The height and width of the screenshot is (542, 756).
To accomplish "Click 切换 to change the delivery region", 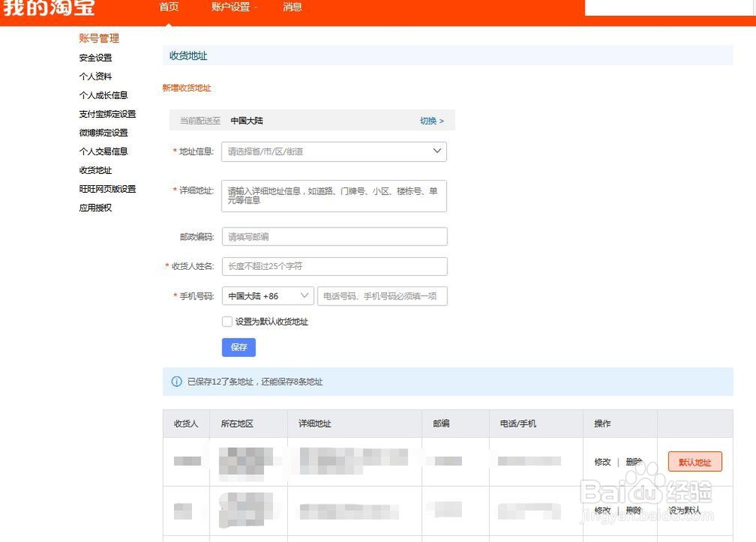I will coord(429,120).
